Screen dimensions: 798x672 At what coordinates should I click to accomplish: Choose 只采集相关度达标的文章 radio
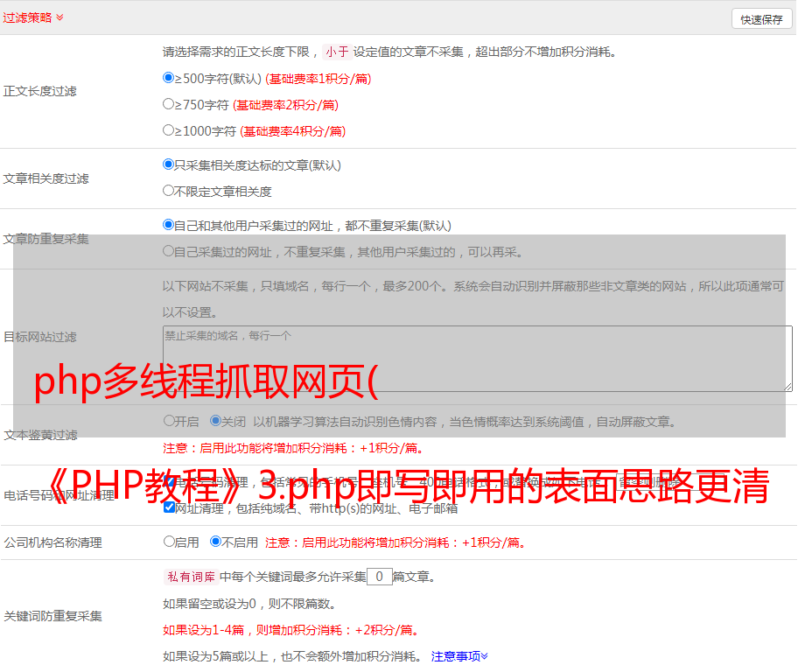pyautogui.click(x=168, y=164)
